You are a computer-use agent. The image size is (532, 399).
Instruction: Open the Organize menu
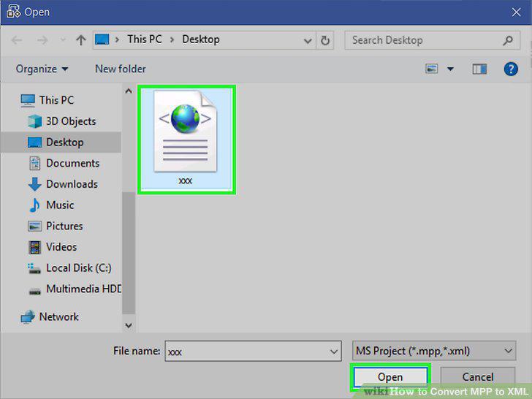pos(42,69)
